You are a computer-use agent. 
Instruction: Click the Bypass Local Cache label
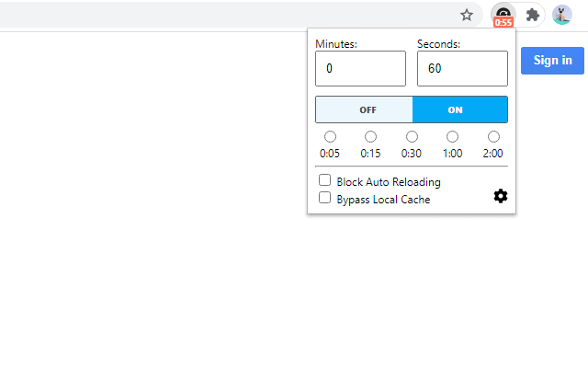(x=383, y=199)
